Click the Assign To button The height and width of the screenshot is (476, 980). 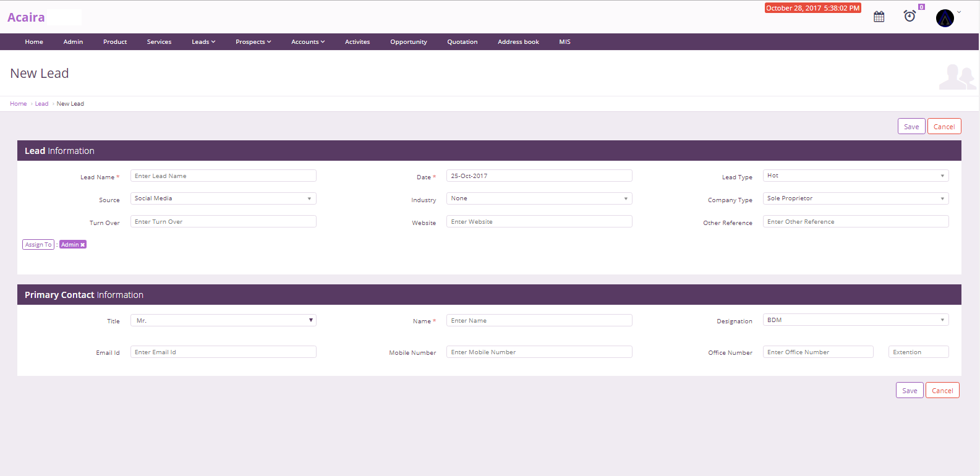[38, 245]
